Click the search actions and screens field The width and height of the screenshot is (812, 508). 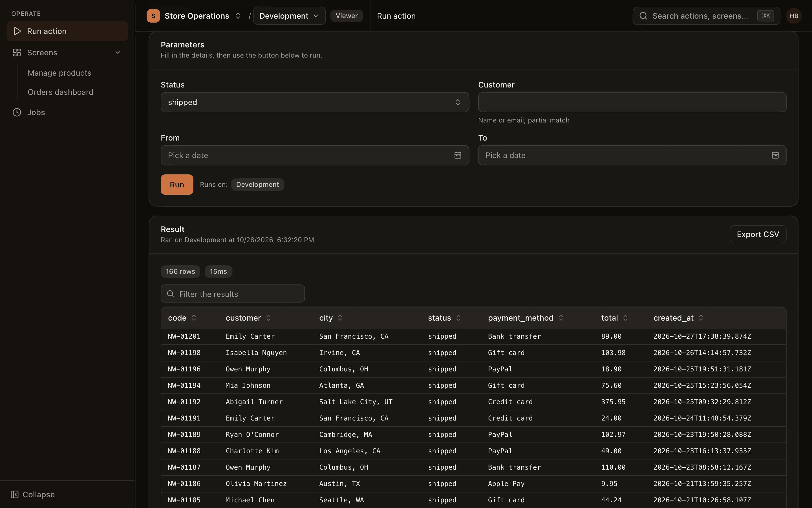(x=706, y=16)
